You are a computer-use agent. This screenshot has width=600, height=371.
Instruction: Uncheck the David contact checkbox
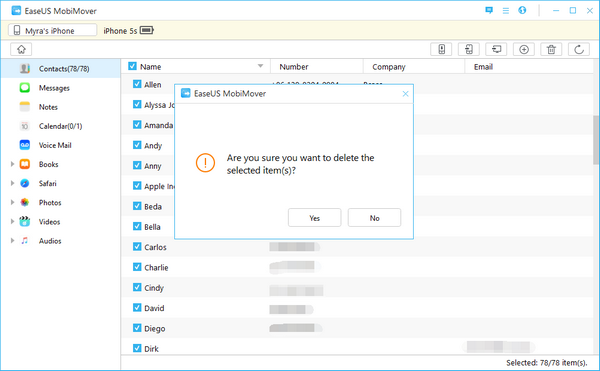pyautogui.click(x=137, y=308)
